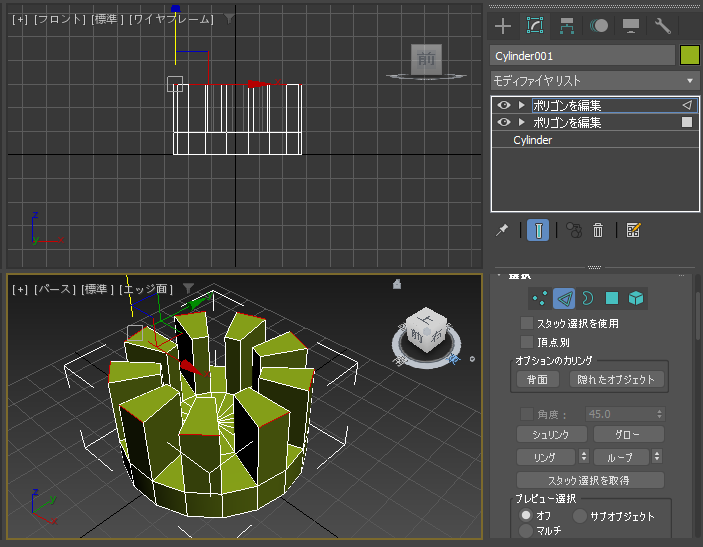Open the [エッジ面] shading menu

pos(146,289)
